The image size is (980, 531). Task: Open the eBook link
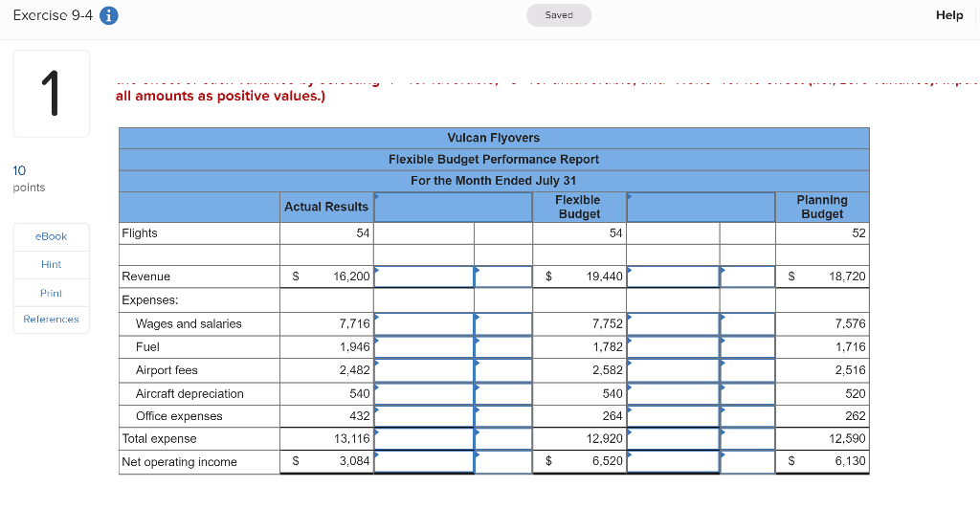coord(52,236)
